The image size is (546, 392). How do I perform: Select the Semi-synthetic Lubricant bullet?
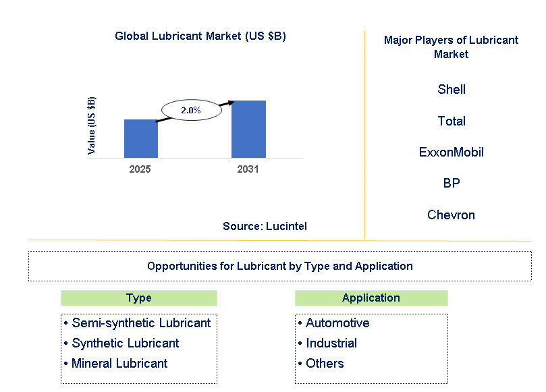point(138,323)
